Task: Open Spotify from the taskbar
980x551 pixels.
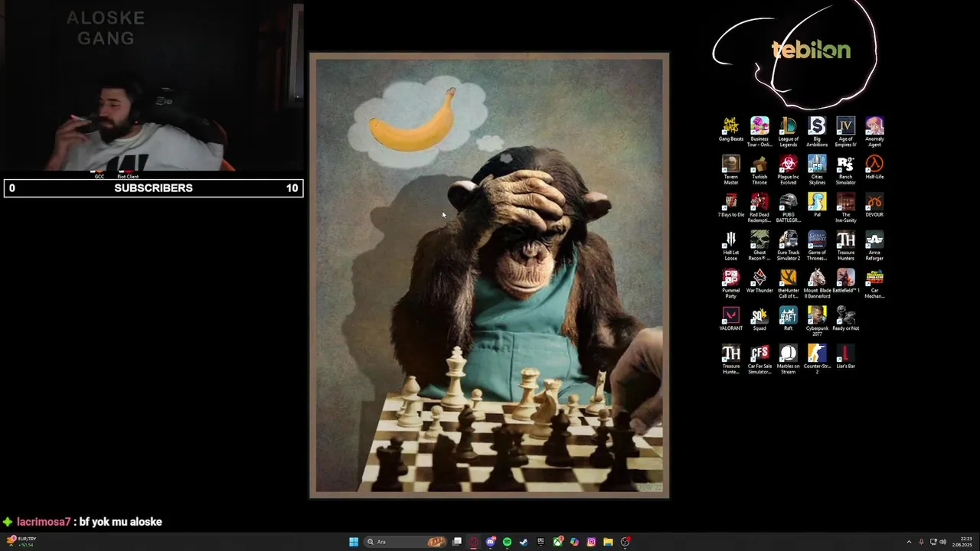Action: pos(507,542)
